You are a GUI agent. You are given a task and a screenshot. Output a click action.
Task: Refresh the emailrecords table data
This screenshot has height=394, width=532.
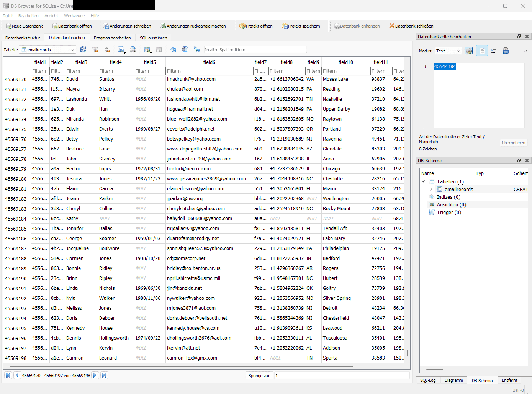pos(83,49)
